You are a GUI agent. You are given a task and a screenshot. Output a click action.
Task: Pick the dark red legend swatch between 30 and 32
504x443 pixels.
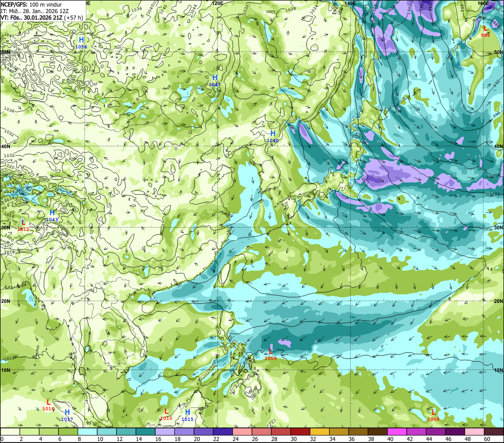(300, 431)
